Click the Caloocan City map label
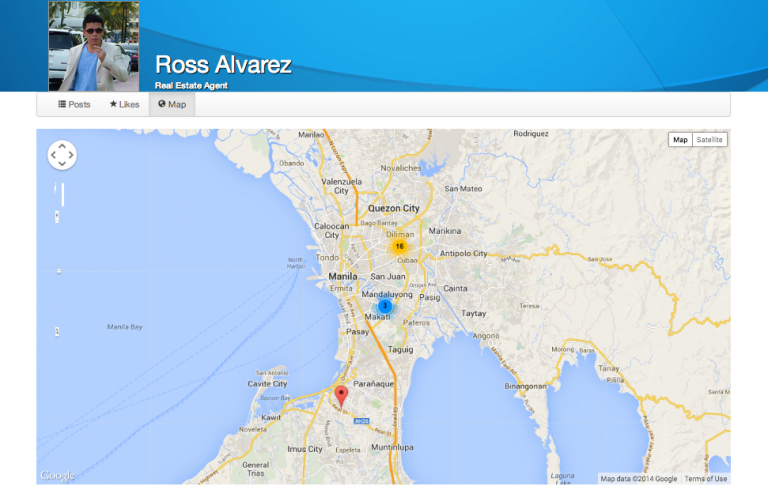 pyautogui.click(x=332, y=230)
